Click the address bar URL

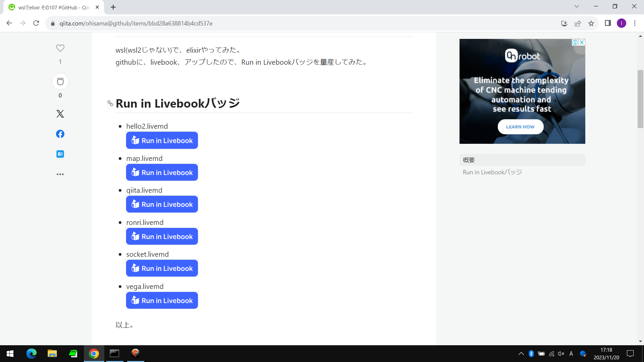pos(136,23)
